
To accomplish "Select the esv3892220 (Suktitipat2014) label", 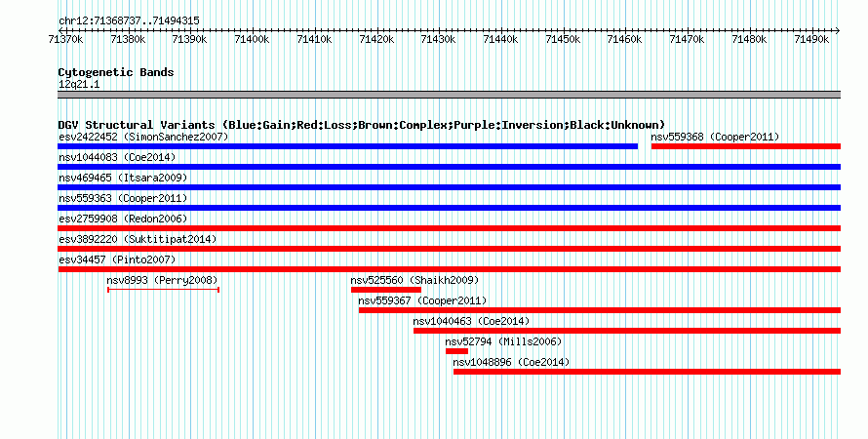I will tap(138, 239).
